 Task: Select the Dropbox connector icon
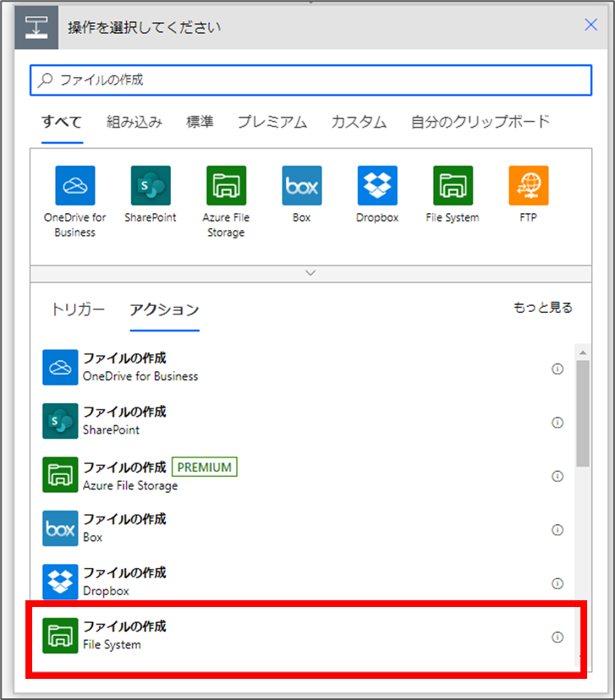377,185
